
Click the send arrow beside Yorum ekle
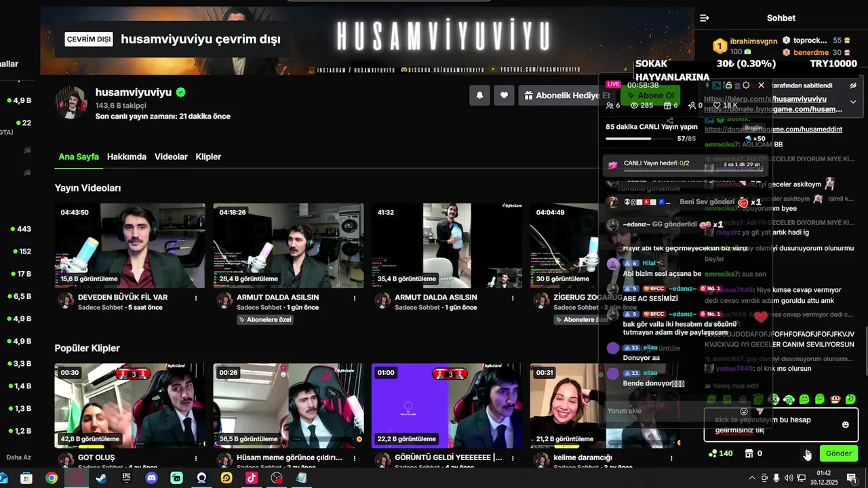[759, 411]
